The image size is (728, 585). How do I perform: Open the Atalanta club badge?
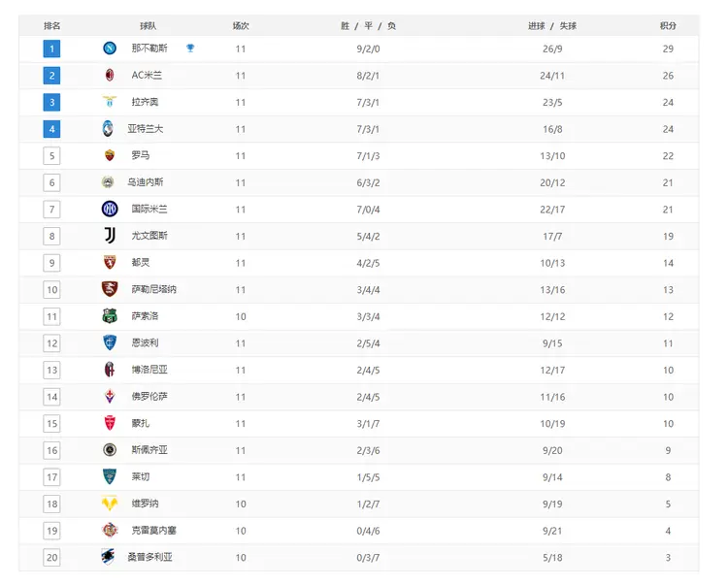point(108,128)
